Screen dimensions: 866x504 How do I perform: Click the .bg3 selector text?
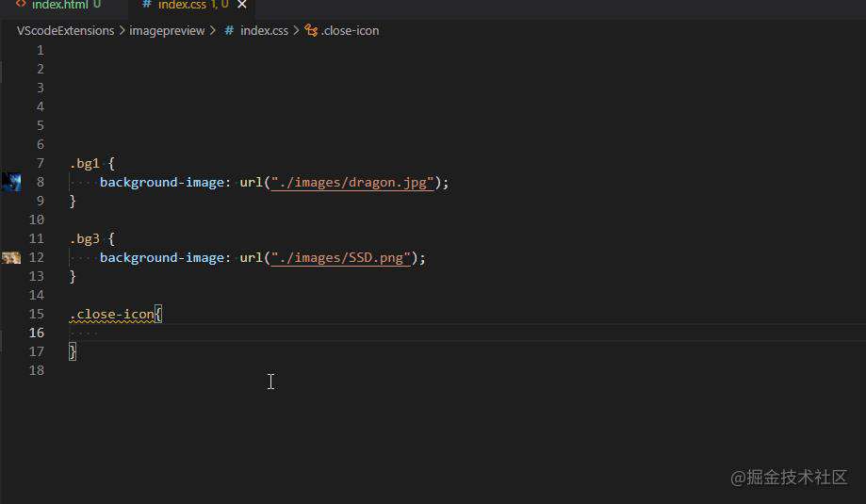tap(85, 238)
